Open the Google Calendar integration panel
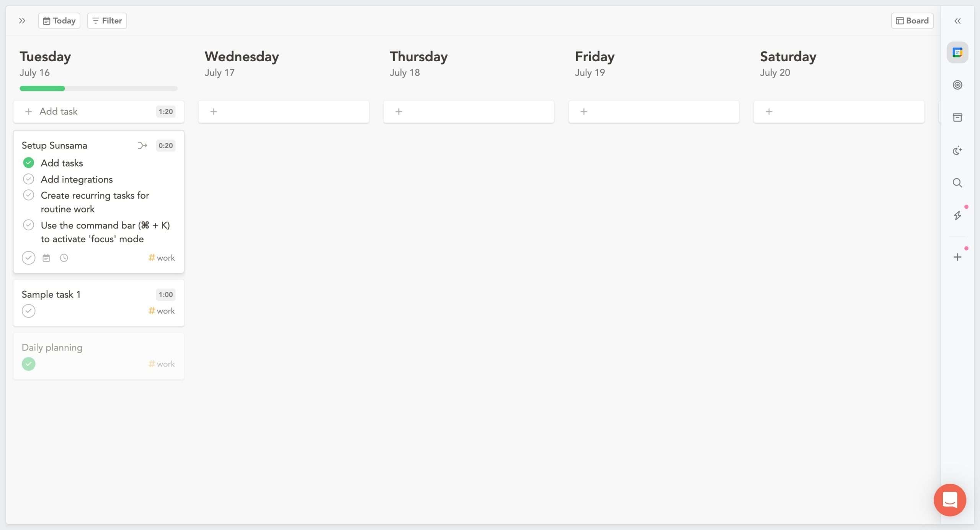Image resolution: width=980 pixels, height=530 pixels. click(x=957, y=52)
